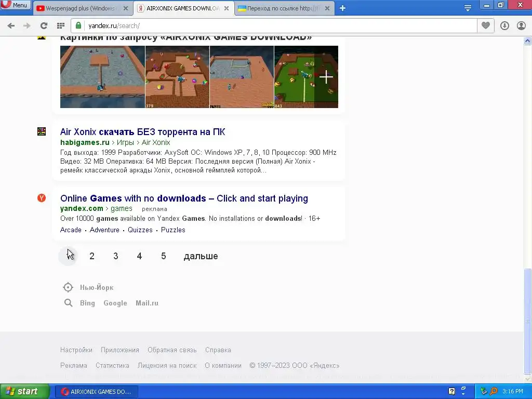532x399 pixels.
Task: Click the red Yandex favicon icon
Action: coord(42,198)
